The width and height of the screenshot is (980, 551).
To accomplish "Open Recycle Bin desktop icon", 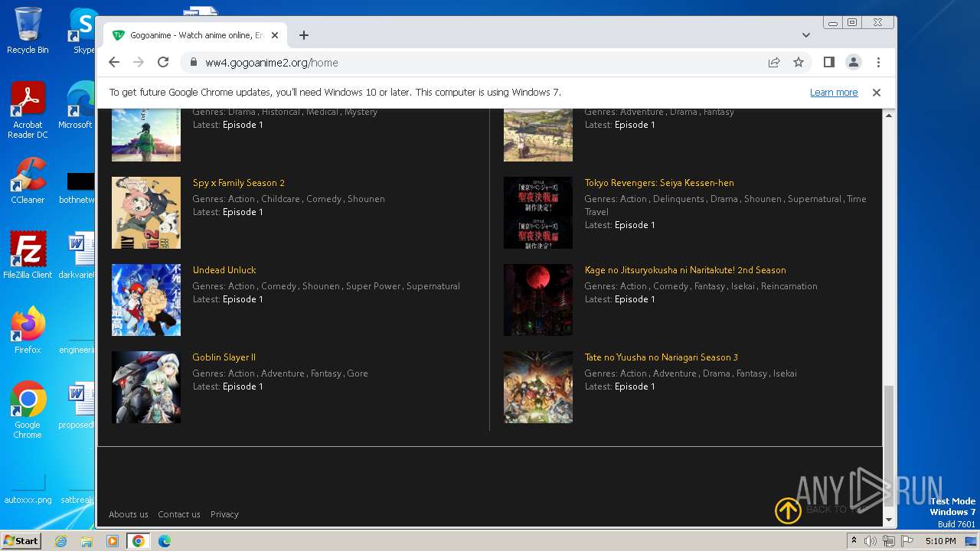I will pos(28,31).
